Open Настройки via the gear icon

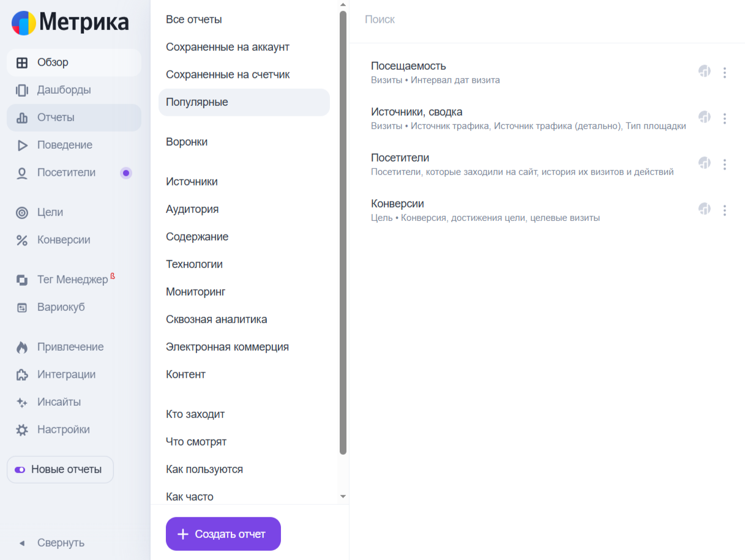(22, 430)
